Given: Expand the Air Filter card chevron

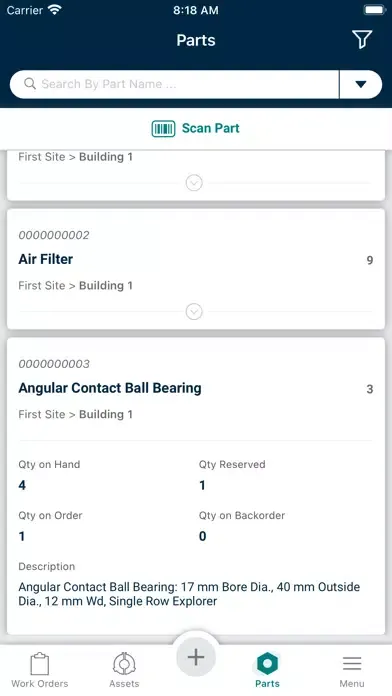Looking at the screenshot, I should 194,312.
